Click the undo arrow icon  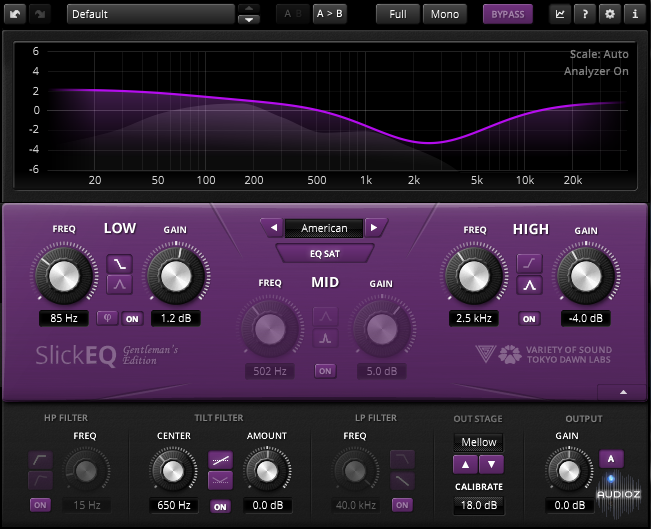(x=15, y=14)
